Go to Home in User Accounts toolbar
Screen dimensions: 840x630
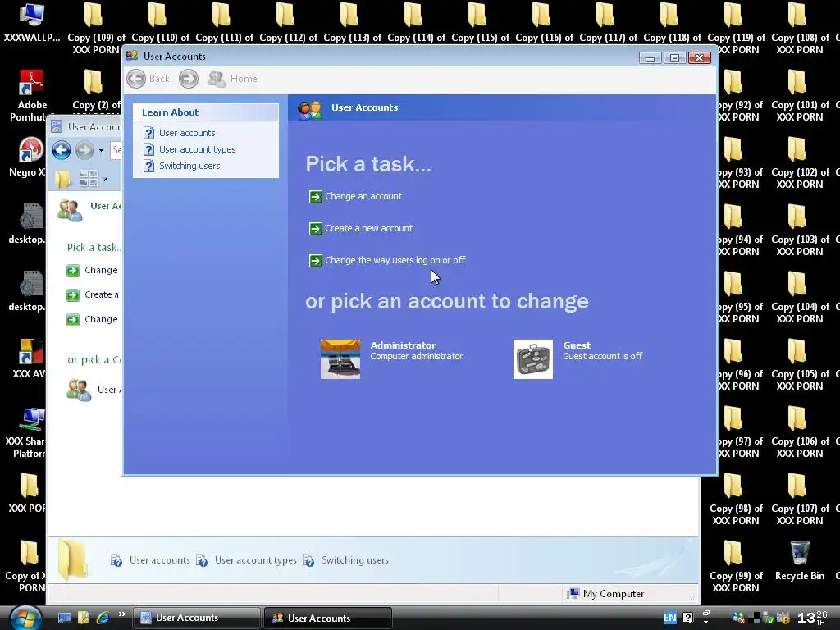point(232,79)
